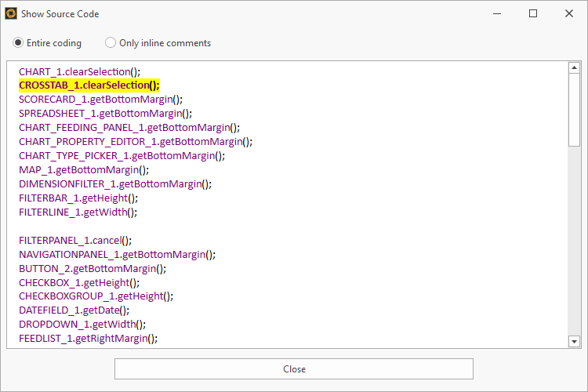Click the MAP_1.getBottomMargin code line
This screenshot has width=588, height=392.
point(83,169)
